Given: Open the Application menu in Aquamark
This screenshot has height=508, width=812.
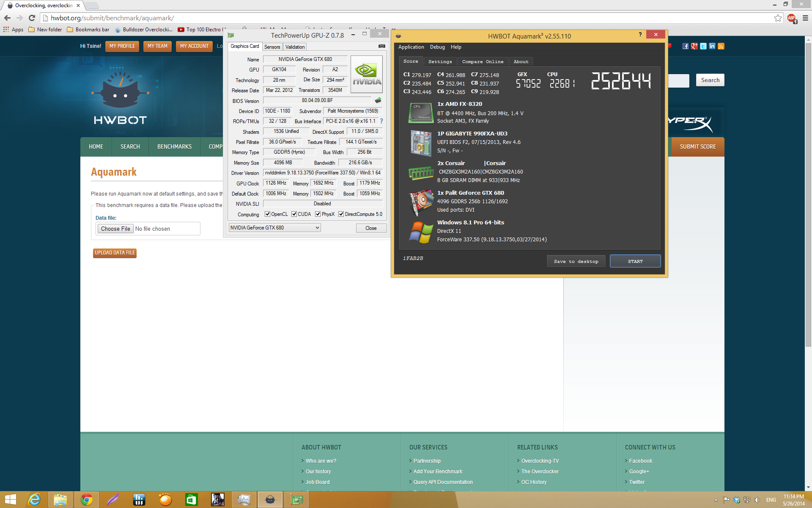Looking at the screenshot, I should pyautogui.click(x=411, y=47).
